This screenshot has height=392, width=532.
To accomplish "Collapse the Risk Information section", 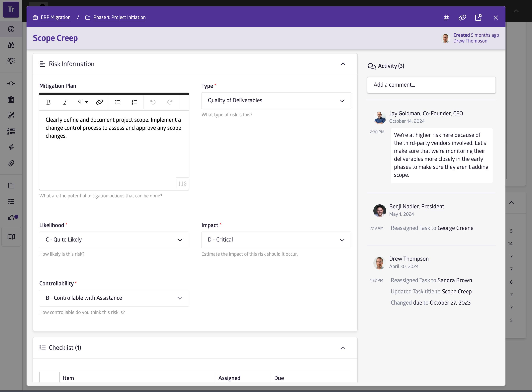I will (x=343, y=64).
